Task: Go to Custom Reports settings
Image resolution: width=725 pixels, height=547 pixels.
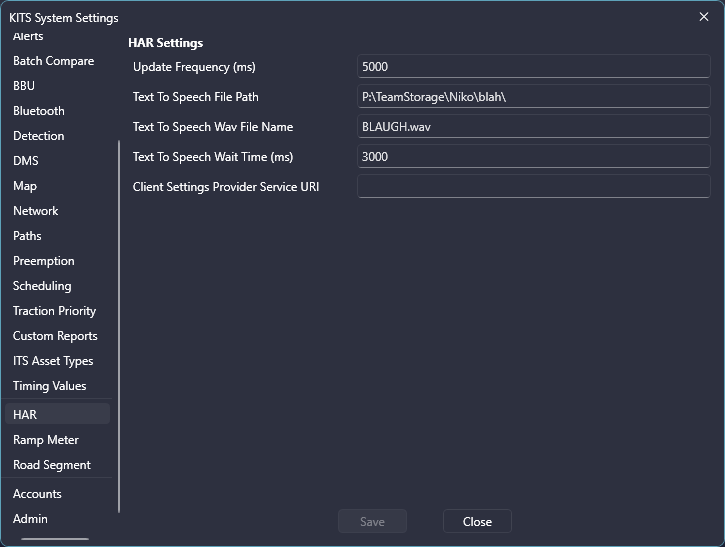Action: [55, 336]
